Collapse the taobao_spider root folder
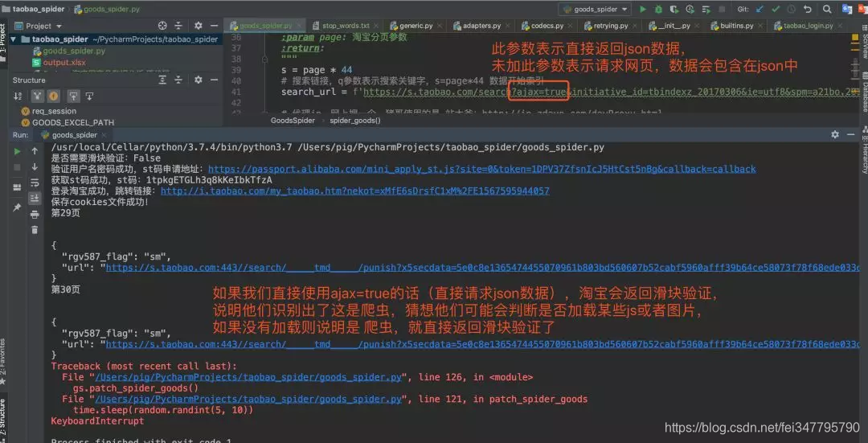868x443 pixels. tap(14, 39)
